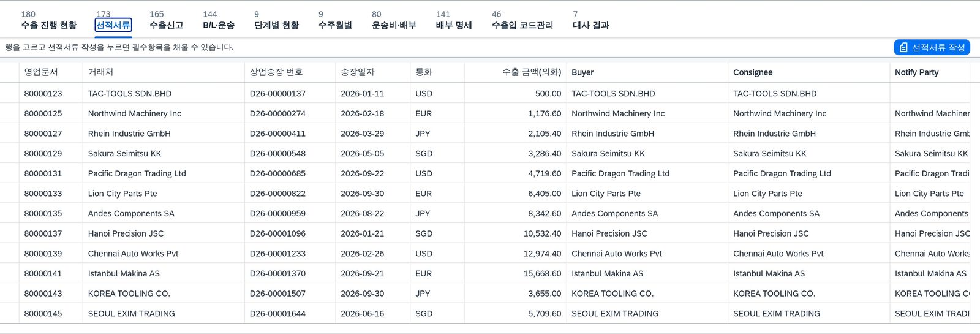Switch to the 수출신고 tab
The height and width of the screenshot is (334, 980).
click(167, 20)
